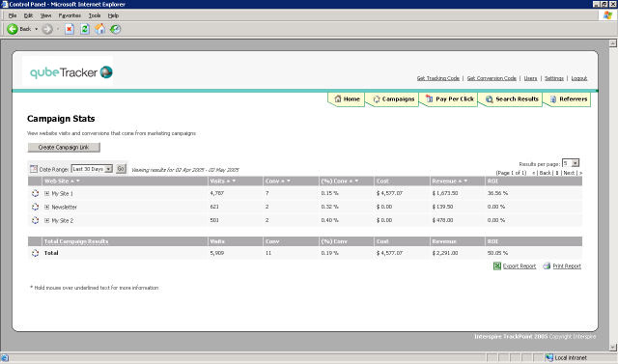618x364 pixels.
Task: Click the status bar page icon at far left
Action: (x=5, y=357)
